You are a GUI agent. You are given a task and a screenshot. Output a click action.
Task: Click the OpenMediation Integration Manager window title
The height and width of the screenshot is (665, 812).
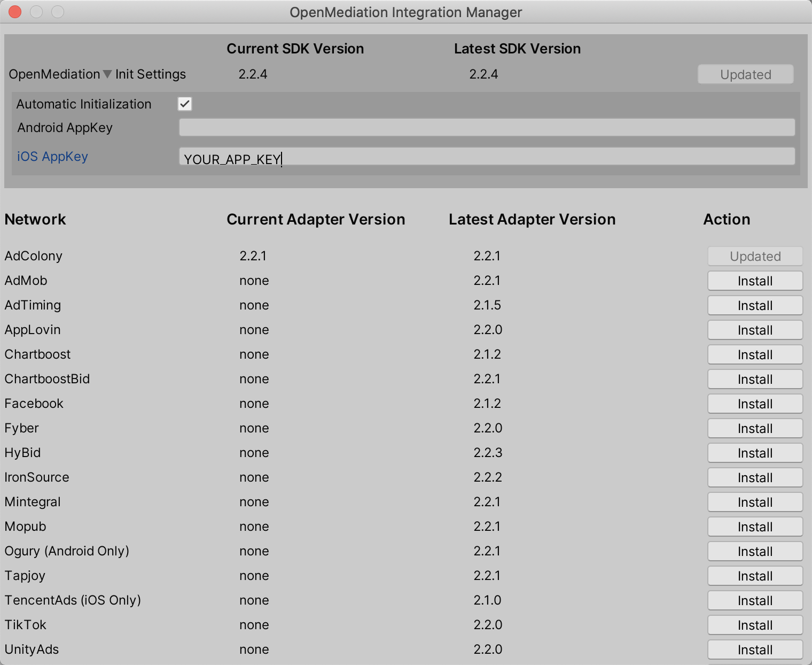pos(406,12)
